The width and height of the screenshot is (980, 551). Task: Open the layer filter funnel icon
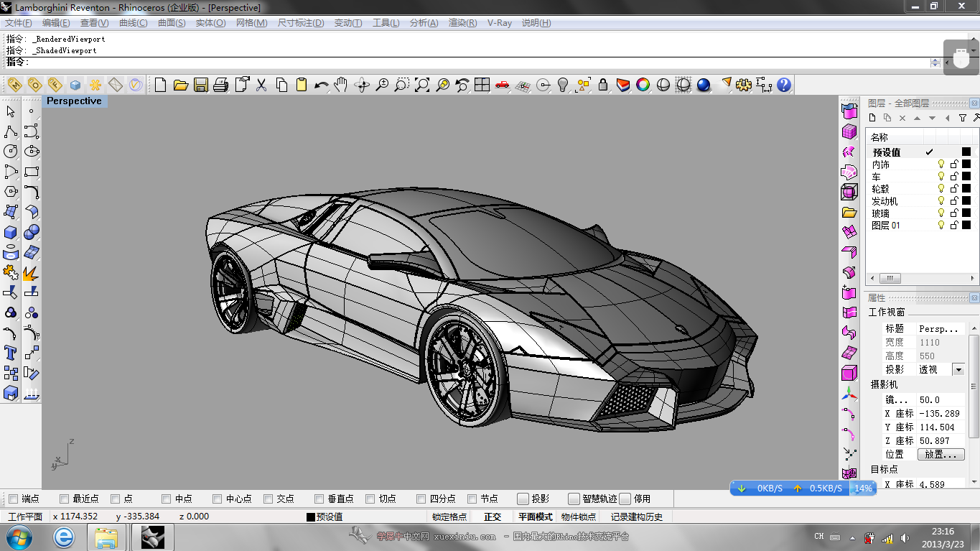point(963,118)
